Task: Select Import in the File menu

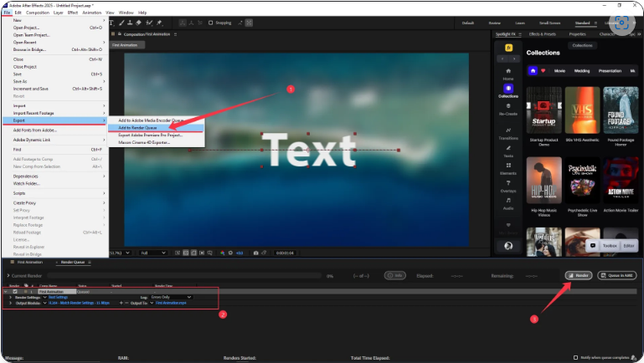Action: pyautogui.click(x=55, y=106)
